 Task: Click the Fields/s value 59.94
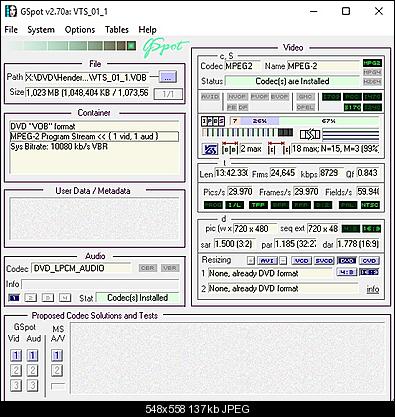(368, 192)
